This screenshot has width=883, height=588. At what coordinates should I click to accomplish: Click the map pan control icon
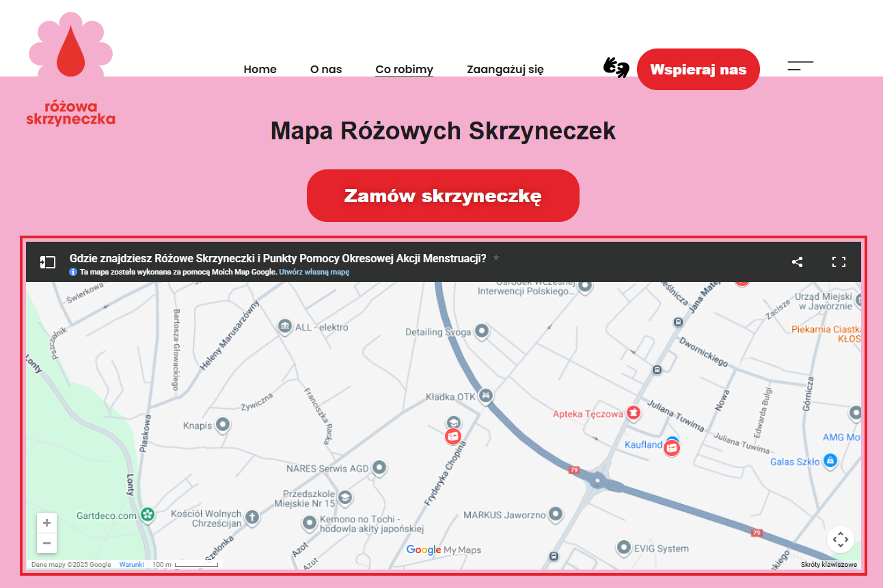click(x=841, y=540)
